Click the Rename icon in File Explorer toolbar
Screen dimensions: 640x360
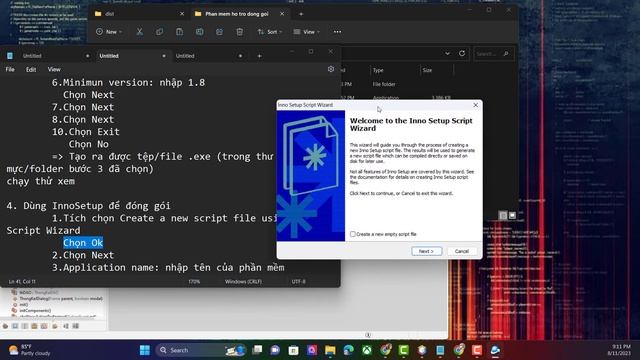click(x=200, y=32)
